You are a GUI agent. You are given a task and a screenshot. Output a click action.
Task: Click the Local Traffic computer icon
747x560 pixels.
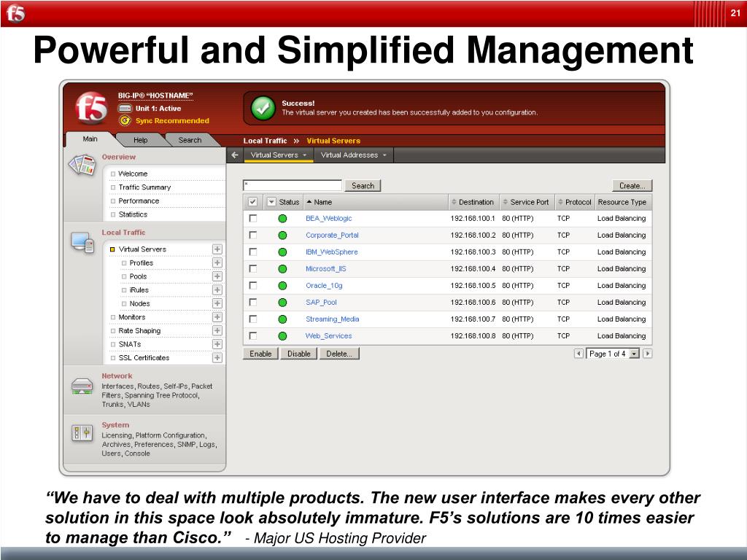point(83,242)
